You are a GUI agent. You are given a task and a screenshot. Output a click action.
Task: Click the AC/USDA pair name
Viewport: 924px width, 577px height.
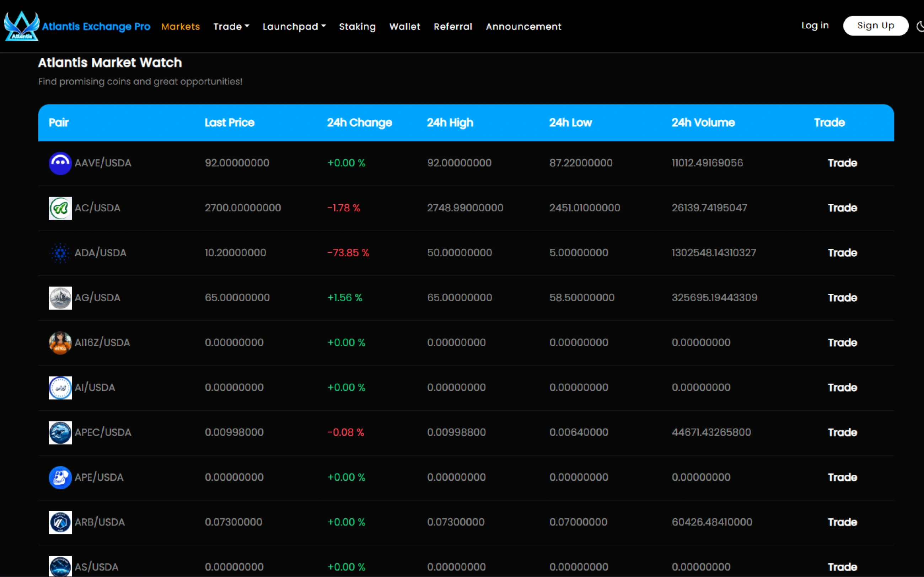click(x=97, y=207)
